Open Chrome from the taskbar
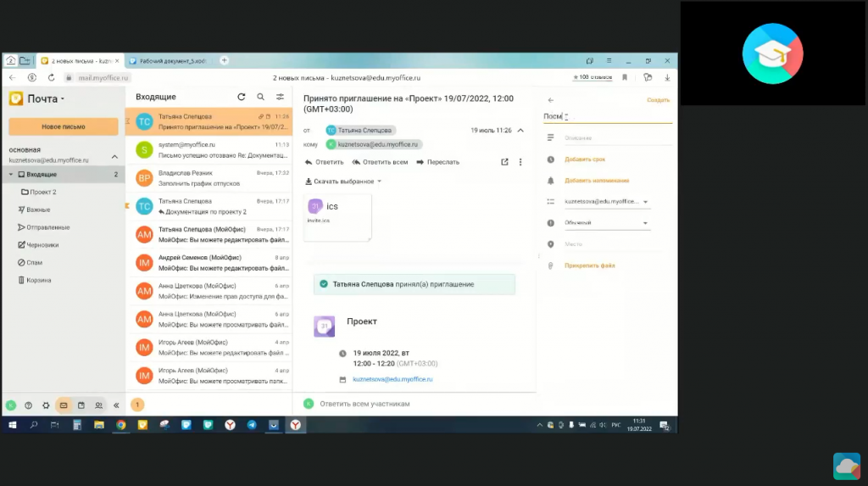The height and width of the screenshot is (486, 868). tap(120, 425)
